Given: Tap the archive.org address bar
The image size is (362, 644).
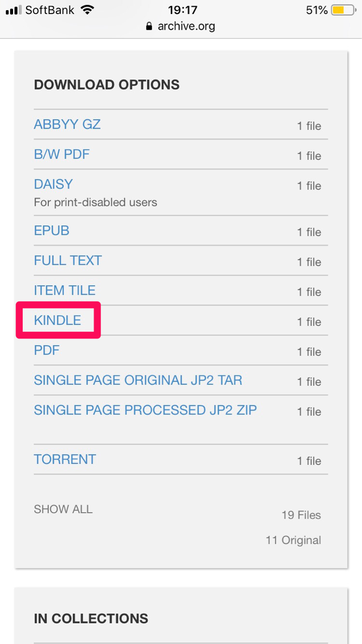Looking at the screenshot, I should [x=181, y=27].
